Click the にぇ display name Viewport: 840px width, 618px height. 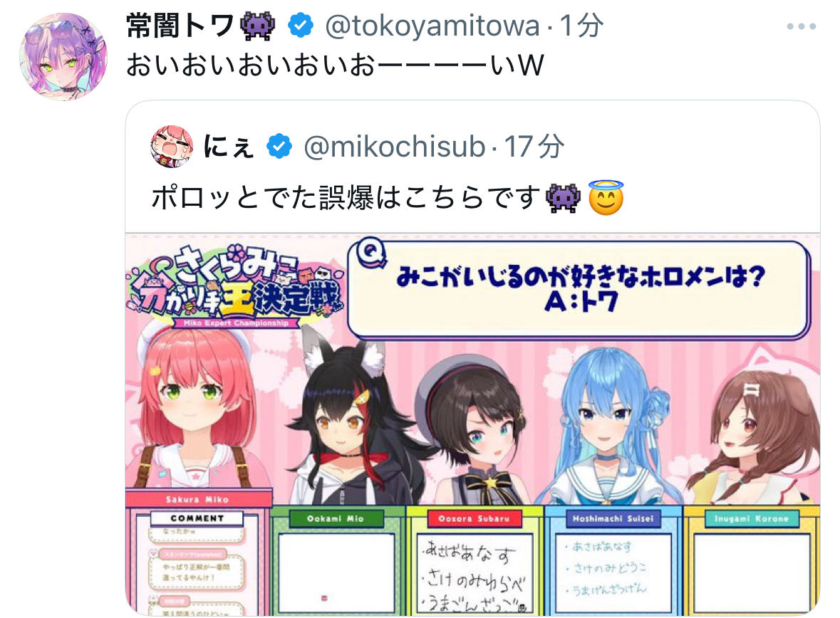tap(229, 146)
